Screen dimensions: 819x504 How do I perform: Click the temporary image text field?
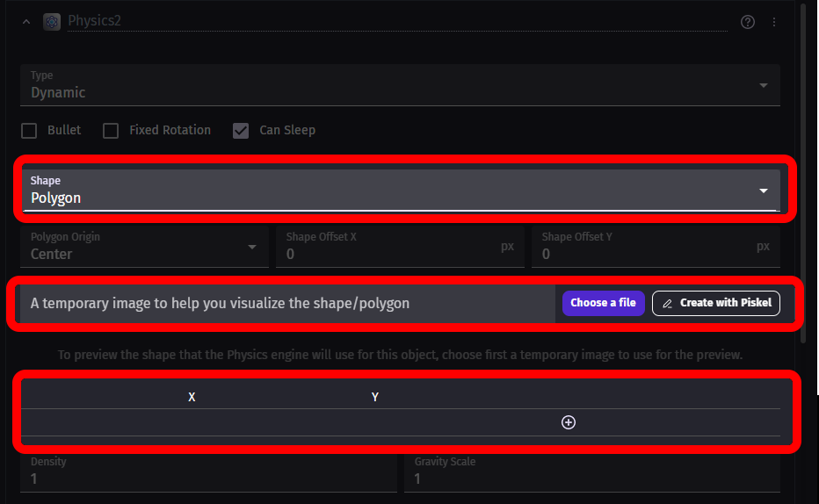pyautogui.click(x=287, y=303)
